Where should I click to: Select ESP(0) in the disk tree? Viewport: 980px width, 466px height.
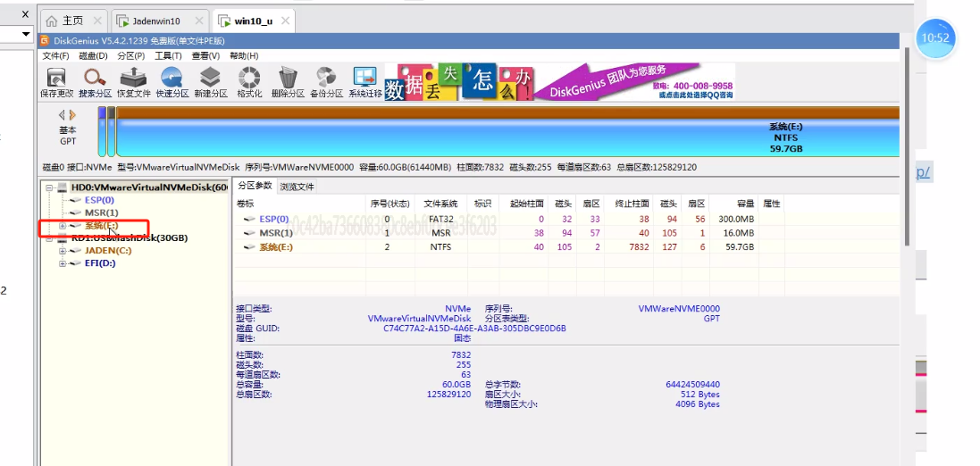[99, 201]
